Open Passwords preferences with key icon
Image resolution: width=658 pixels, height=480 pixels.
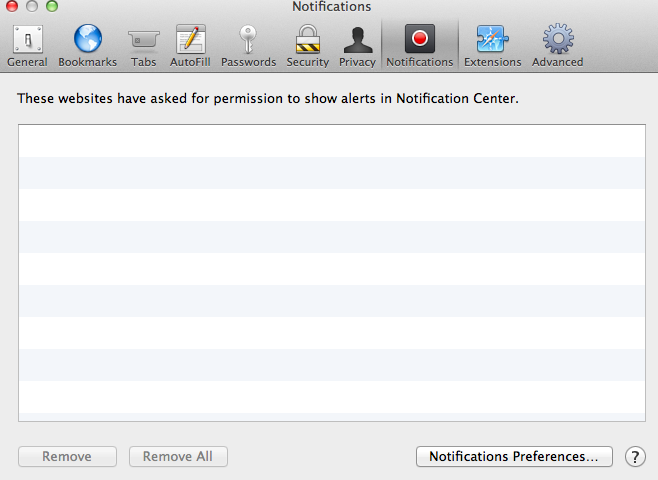pos(248,45)
